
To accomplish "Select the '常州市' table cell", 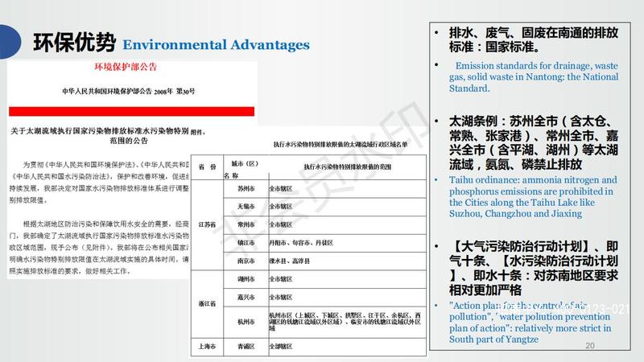I will [246, 225].
